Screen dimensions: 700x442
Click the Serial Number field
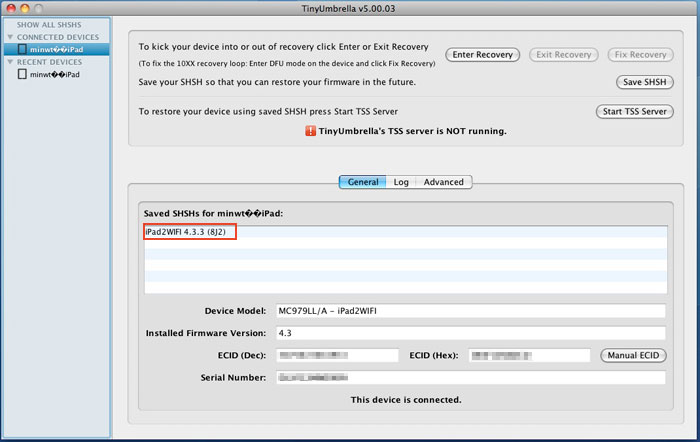coord(471,378)
